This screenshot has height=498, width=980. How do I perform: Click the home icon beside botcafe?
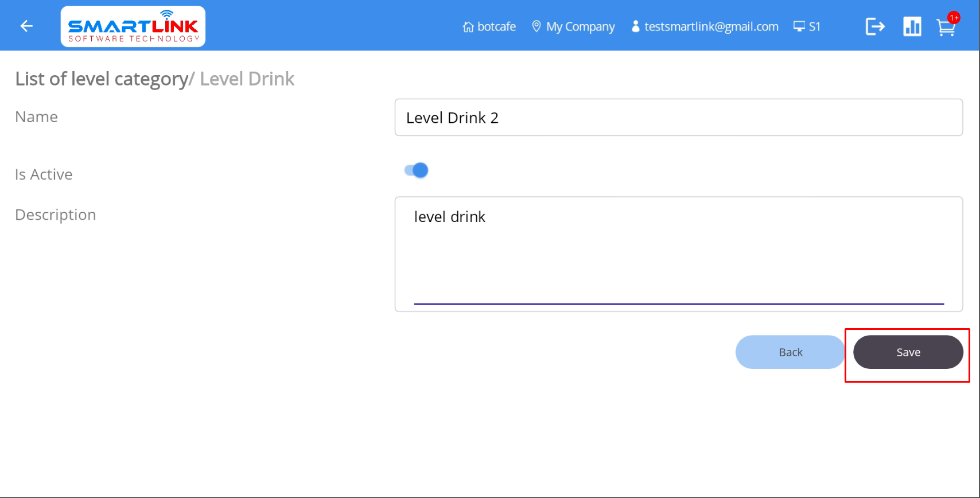(x=468, y=27)
